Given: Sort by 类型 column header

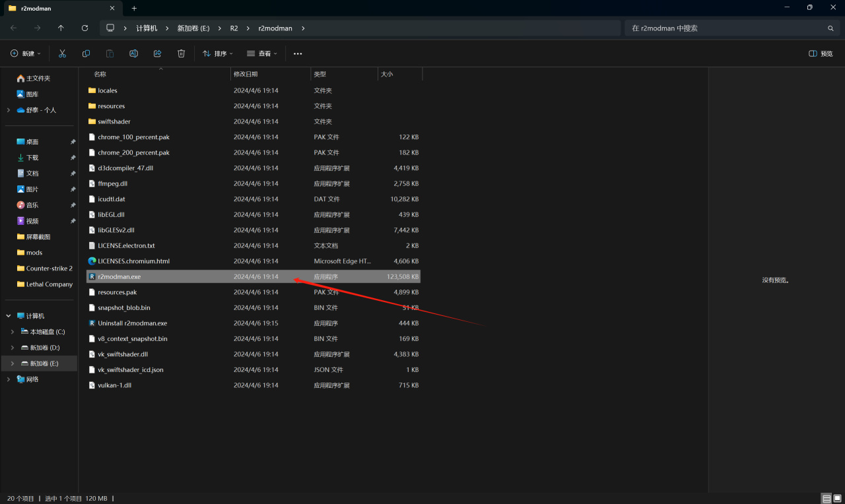Looking at the screenshot, I should pyautogui.click(x=344, y=74).
